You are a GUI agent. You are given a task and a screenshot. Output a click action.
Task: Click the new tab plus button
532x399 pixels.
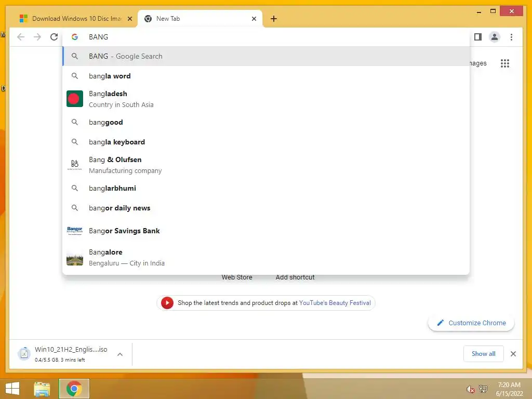273,19
